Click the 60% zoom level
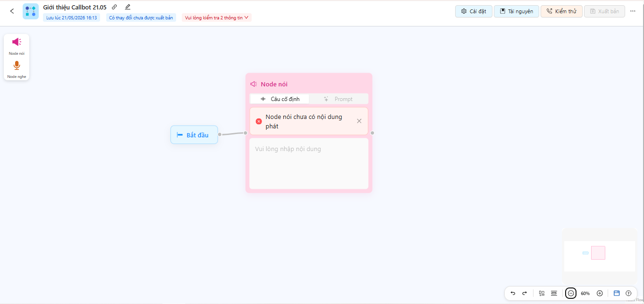 tap(585, 294)
